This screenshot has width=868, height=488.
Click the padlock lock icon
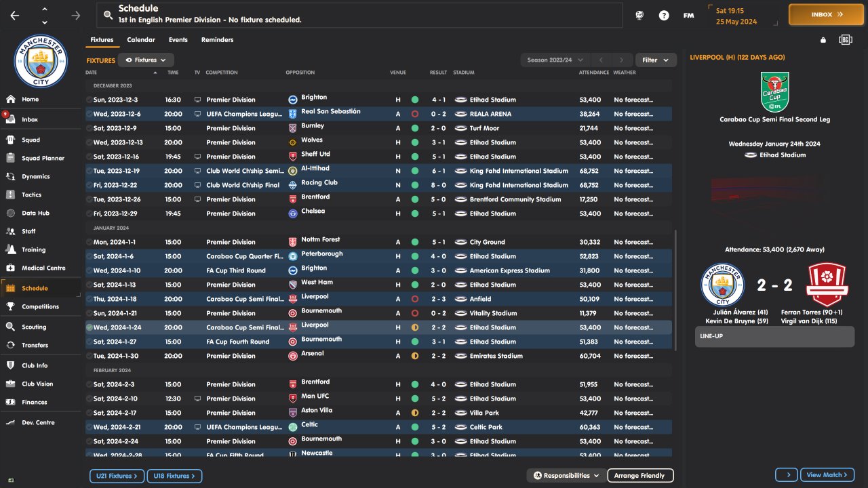point(823,40)
